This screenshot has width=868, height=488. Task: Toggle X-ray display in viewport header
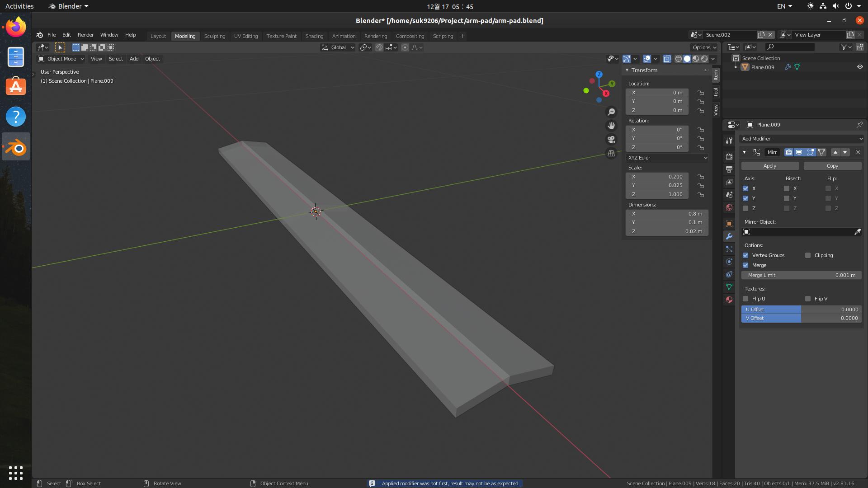pos(667,59)
